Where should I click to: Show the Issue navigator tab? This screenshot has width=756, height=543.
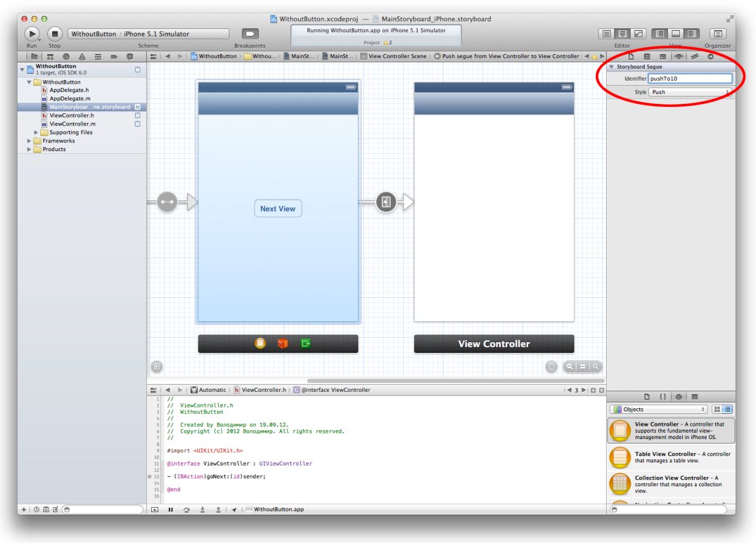click(x=82, y=56)
